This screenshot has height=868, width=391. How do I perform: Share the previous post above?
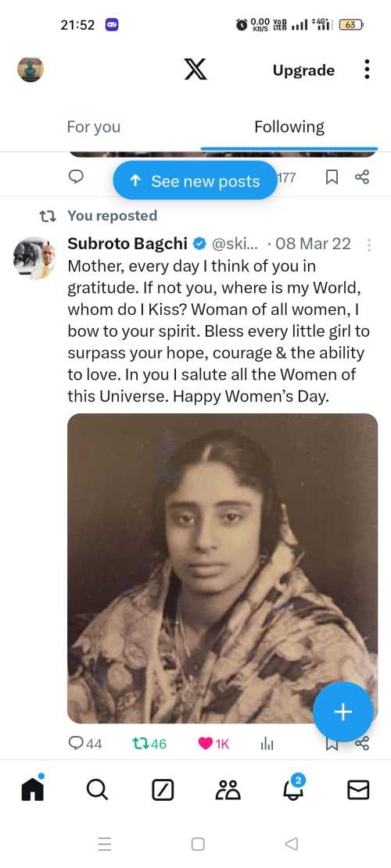pyautogui.click(x=362, y=177)
